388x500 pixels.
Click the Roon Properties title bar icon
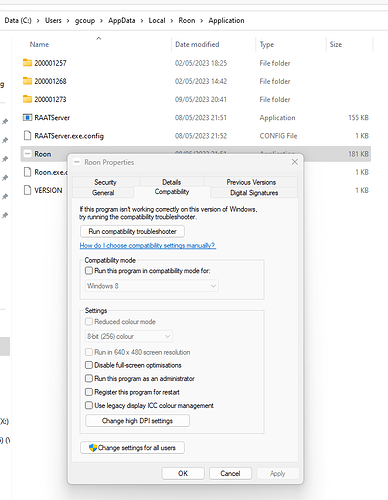(x=77, y=162)
